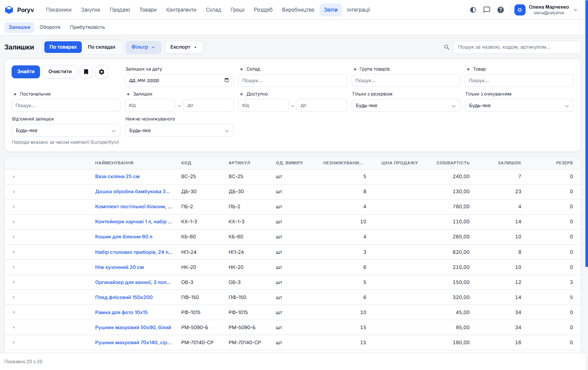Sort by the Собівартість column header
588x370 pixels.
click(x=453, y=163)
